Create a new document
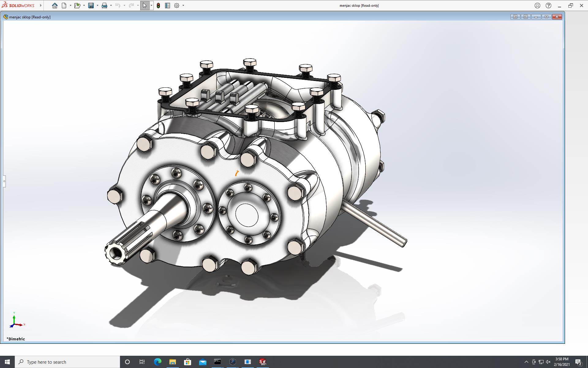Image resolution: width=588 pixels, height=368 pixels. 64,6
